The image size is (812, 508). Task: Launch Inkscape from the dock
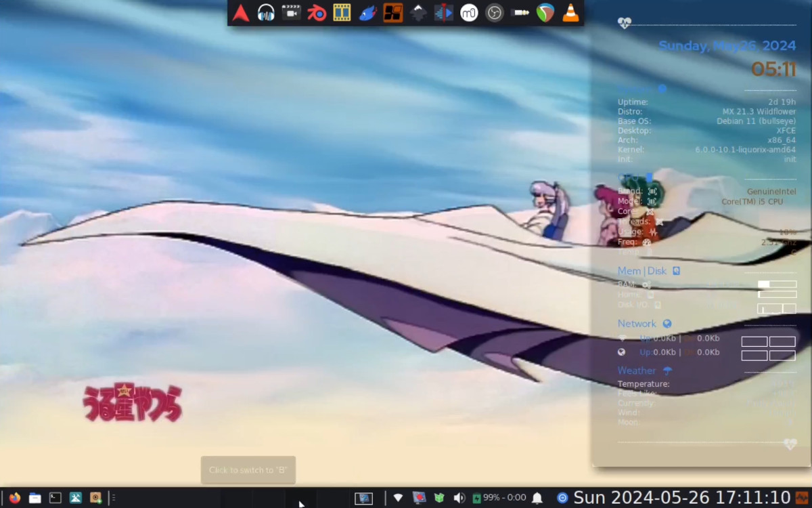(x=418, y=13)
